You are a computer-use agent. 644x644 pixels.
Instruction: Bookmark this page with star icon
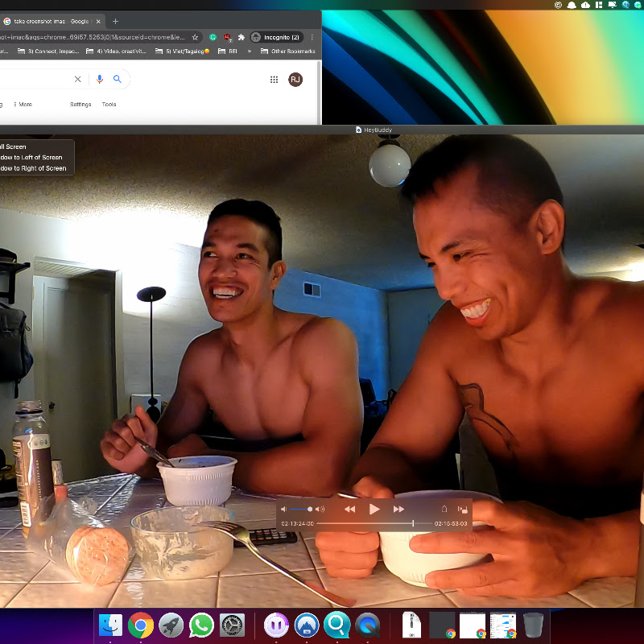click(x=195, y=37)
